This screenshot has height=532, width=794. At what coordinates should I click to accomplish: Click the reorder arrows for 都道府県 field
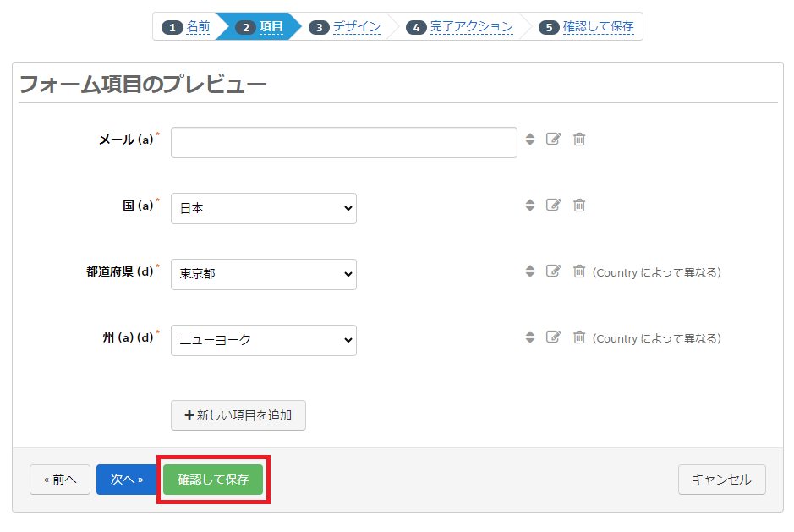tap(529, 271)
